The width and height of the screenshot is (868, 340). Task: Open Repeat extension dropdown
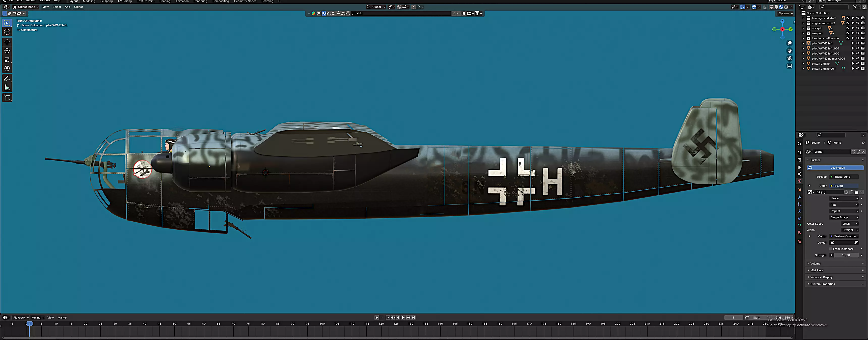pyautogui.click(x=844, y=211)
